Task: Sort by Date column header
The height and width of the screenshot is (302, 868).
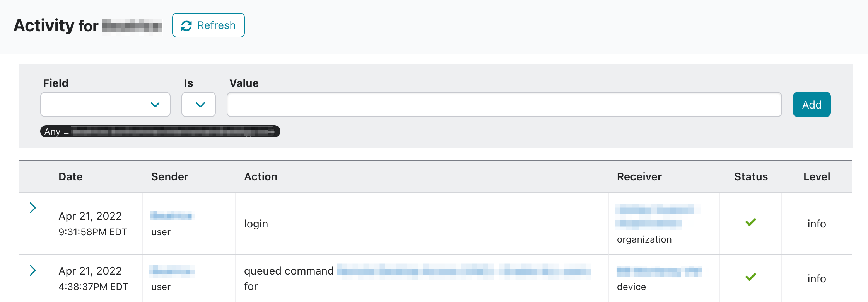Action: tap(70, 176)
